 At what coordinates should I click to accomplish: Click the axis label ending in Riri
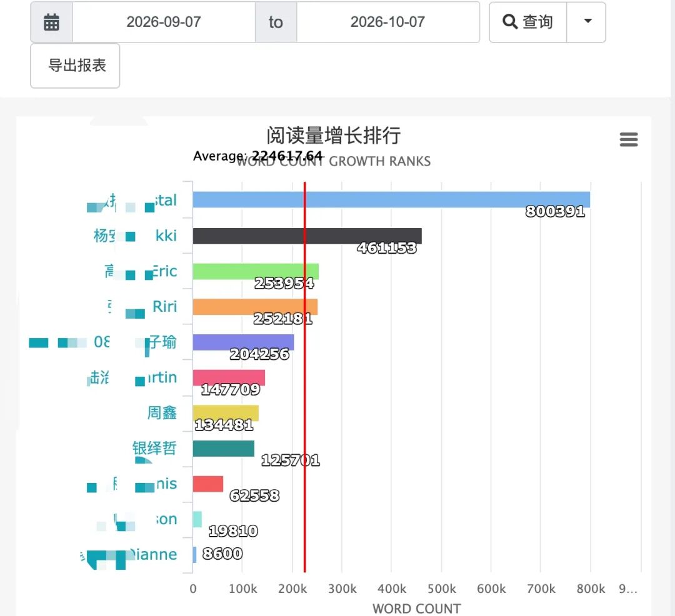[x=142, y=307]
